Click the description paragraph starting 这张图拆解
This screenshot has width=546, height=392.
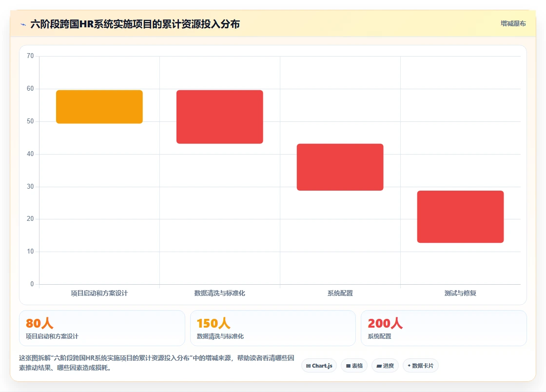point(156,363)
